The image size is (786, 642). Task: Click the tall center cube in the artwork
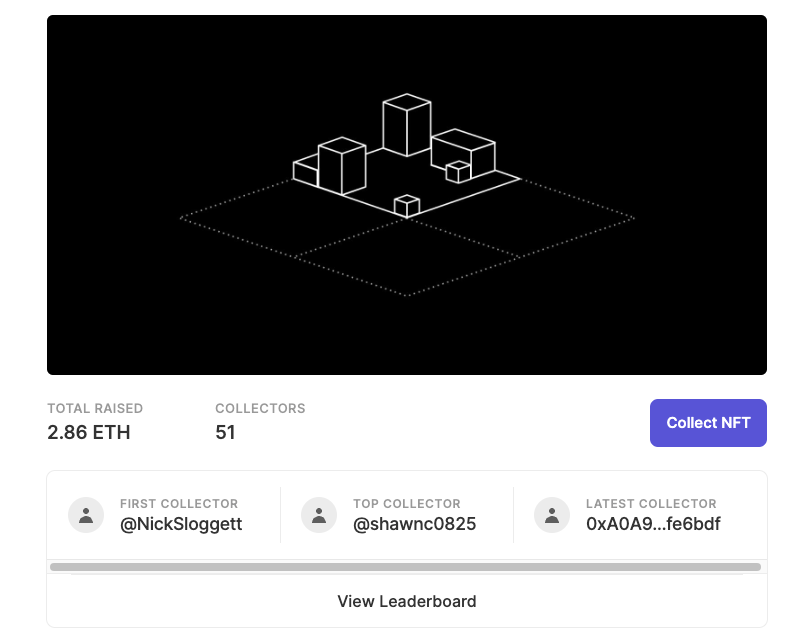pyautogui.click(x=406, y=125)
